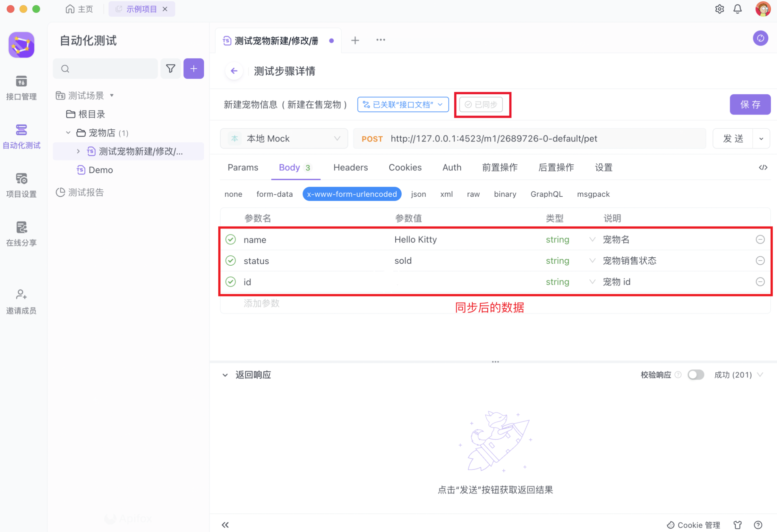Switch to the Headers tab
The image size is (777, 532).
(350, 167)
